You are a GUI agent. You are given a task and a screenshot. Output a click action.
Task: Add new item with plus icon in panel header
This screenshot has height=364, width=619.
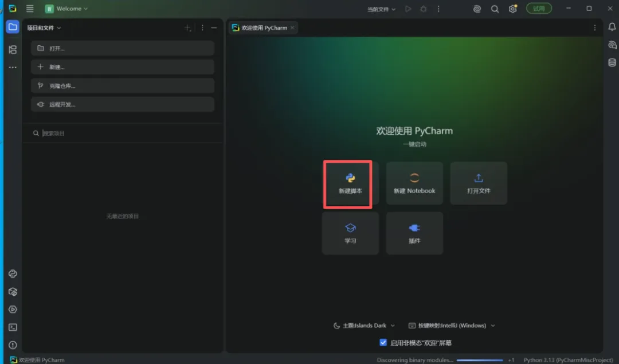(188, 28)
